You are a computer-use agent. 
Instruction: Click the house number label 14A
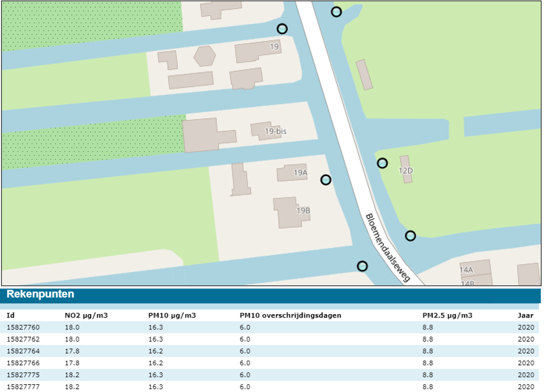tap(466, 269)
